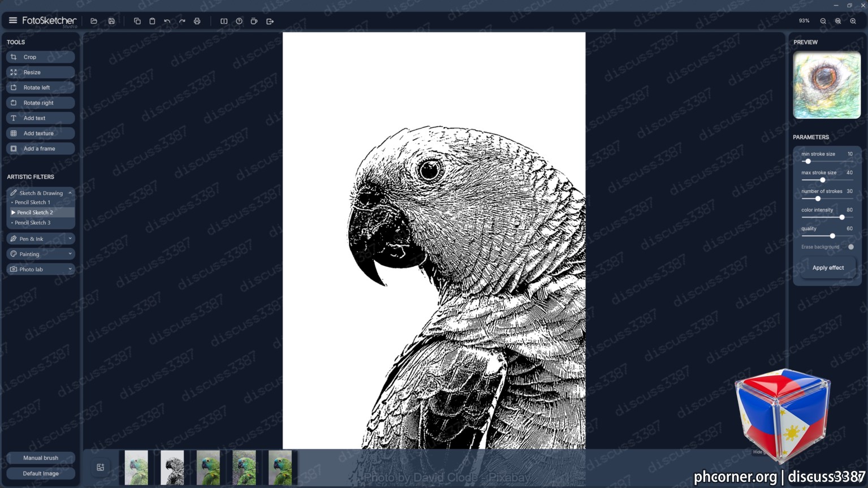Click the copy icon in the toolbar
Screen dimensions: 868x488
[x=137, y=21]
